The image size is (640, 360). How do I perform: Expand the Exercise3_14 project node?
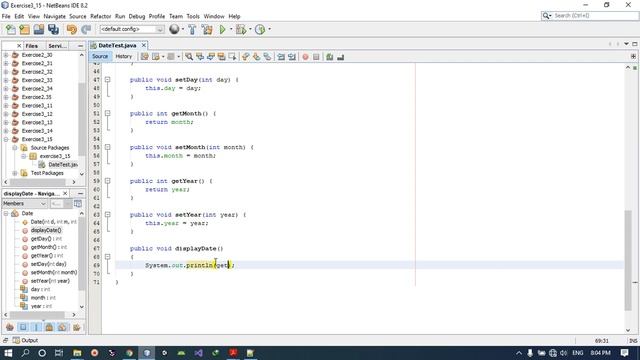point(6,131)
